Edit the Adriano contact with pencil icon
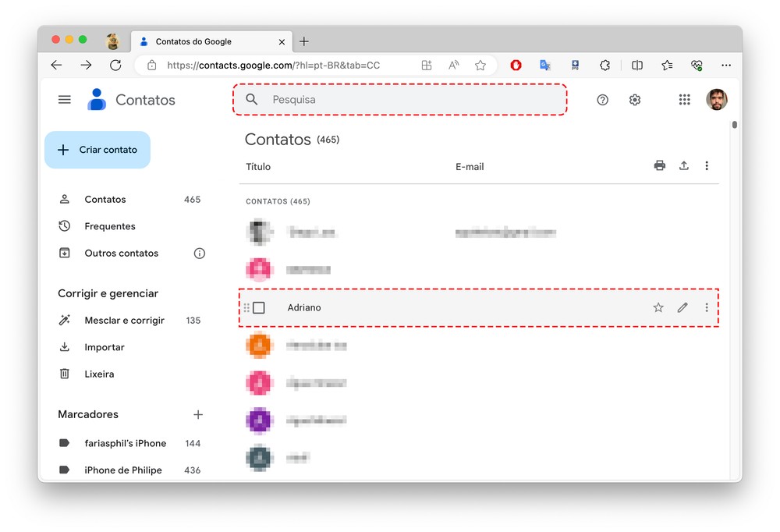Viewport: 780px width, 532px height. [682, 307]
